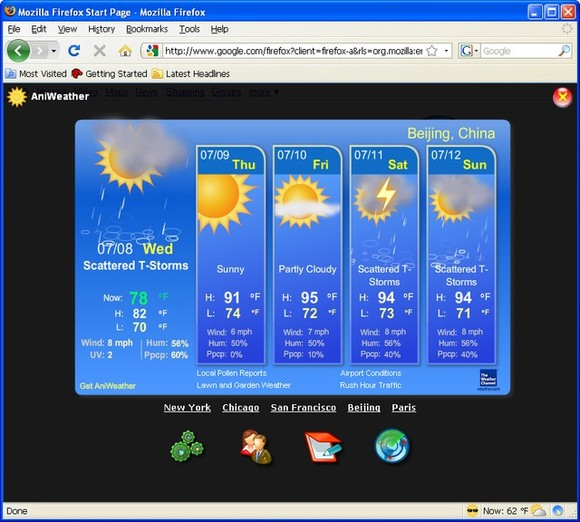Open the Tools menu
The height and width of the screenshot is (522, 580).
(189, 29)
